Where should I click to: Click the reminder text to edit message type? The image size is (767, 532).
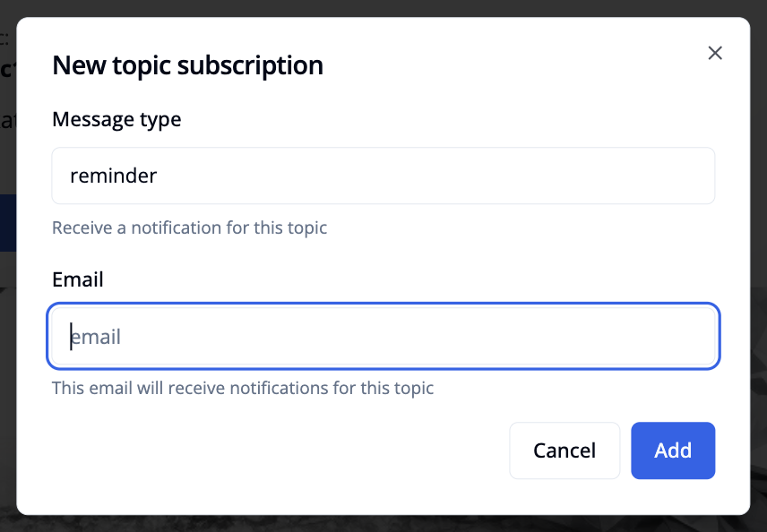click(x=114, y=176)
